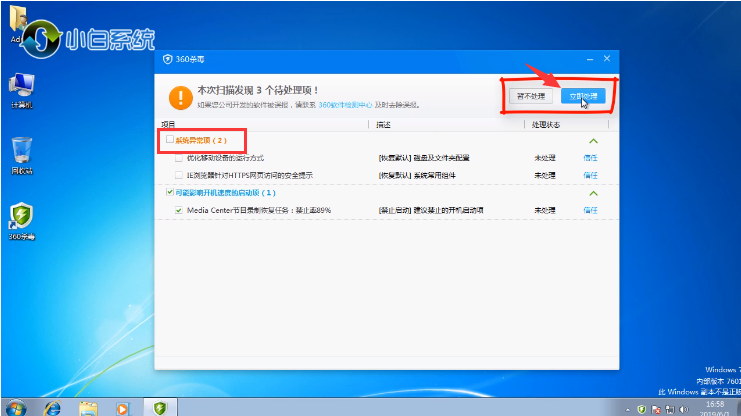Open the 360软件检测中心 link
The height and width of the screenshot is (416, 741).
pos(345,105)
